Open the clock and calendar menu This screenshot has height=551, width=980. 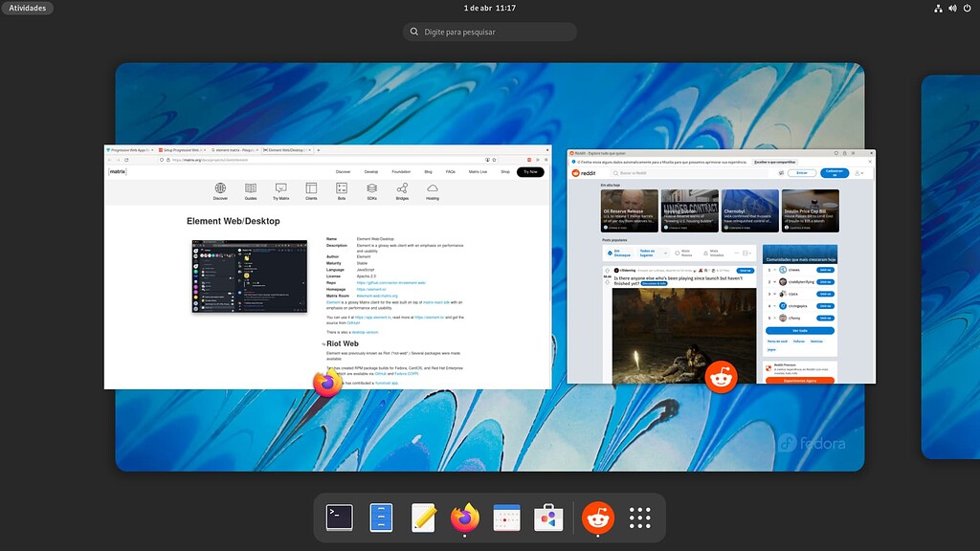click(x=489, y=8)
